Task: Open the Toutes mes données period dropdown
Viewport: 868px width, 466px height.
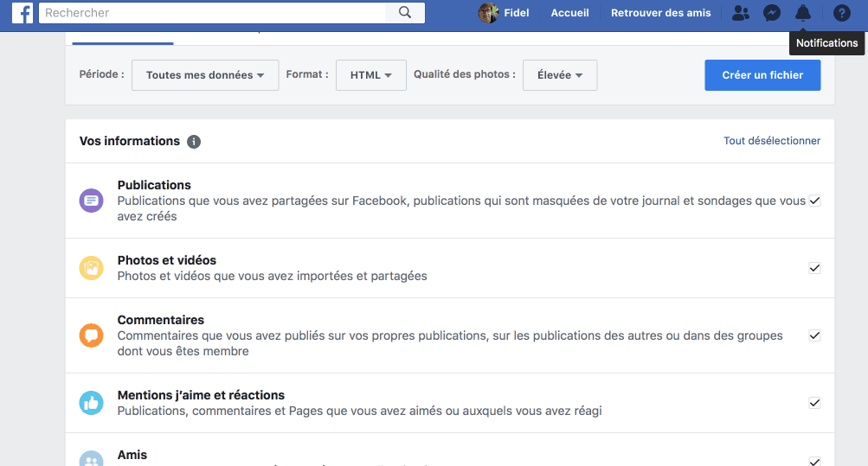Action: pyautogui.click(x=205, y=75)
